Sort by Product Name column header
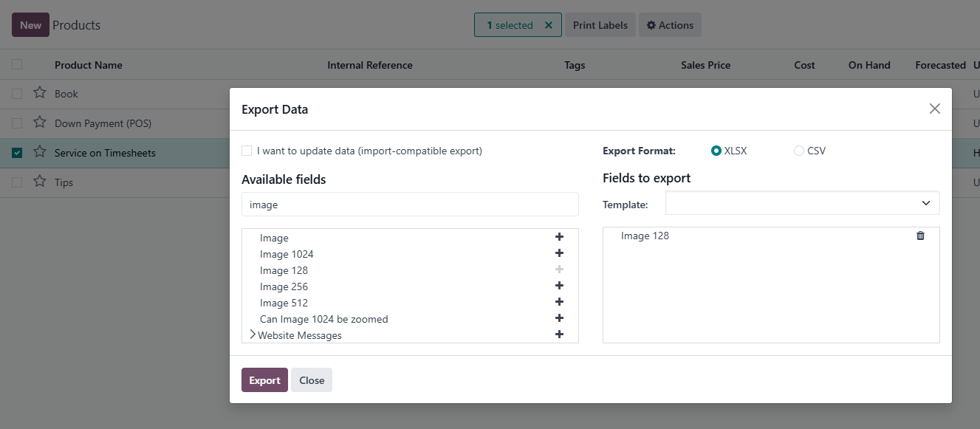980x429 pixels. click(89, 65)
